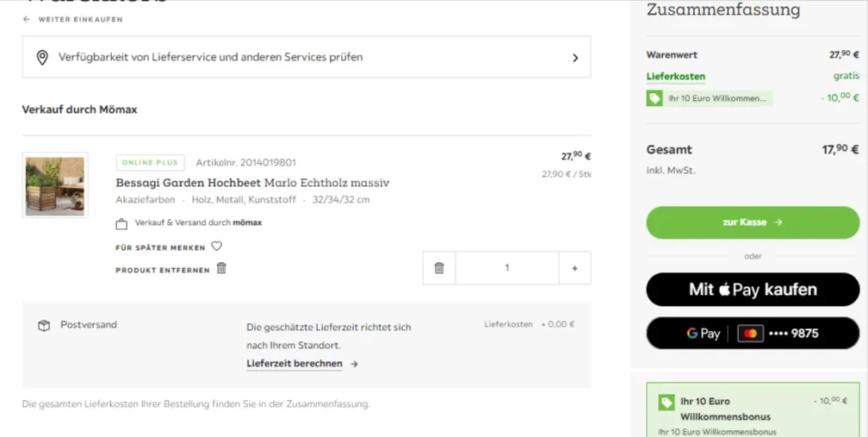868x437 pixels.
Task: Pay using Mit Apple Pay kaufen button
Action: (753, 290)
